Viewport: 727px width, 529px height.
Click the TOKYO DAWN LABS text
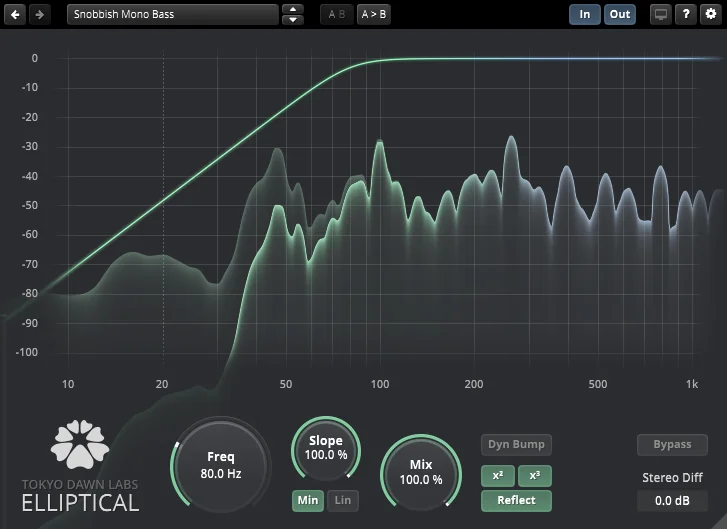(x=80, y=484)
